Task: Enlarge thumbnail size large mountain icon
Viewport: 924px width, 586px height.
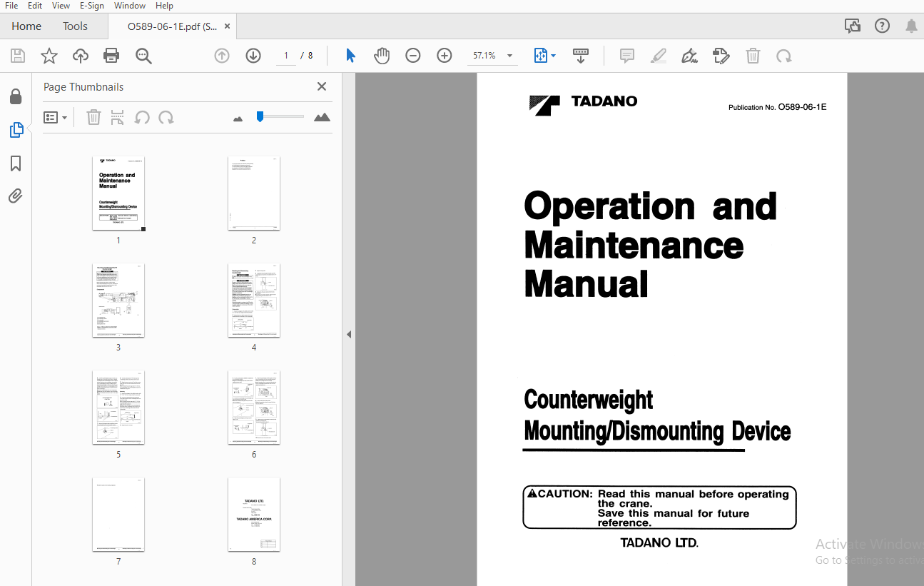Action: pos(323,117)
